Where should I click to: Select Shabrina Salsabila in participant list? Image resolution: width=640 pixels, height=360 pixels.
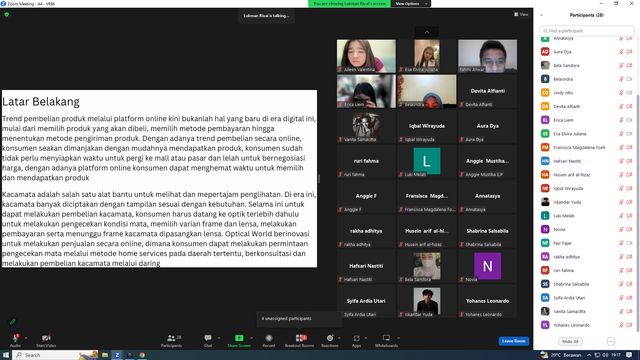point(586,284)
